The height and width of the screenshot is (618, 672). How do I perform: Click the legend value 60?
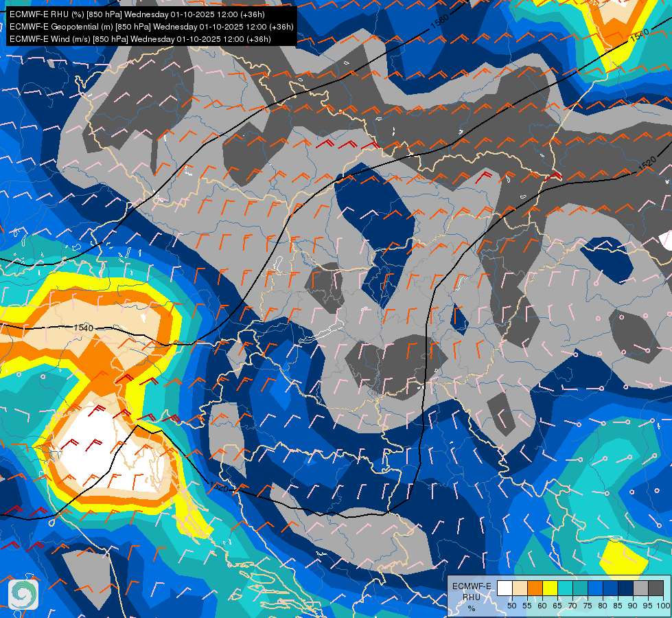[542, 606]
